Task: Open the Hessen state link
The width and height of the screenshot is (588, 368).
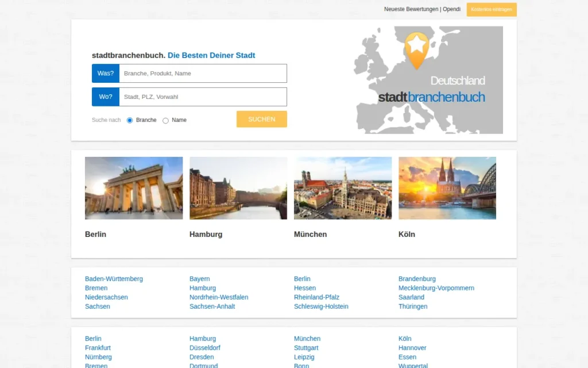Action: tap(305, 288)
